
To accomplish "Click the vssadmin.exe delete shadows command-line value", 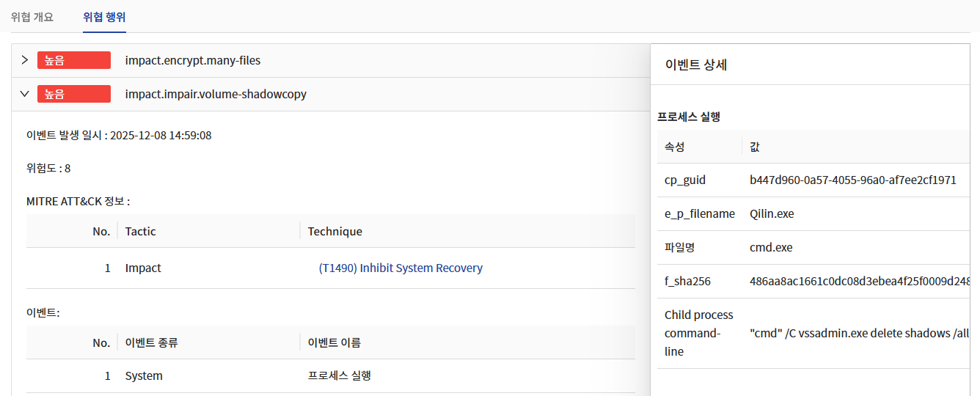I will [x=860, y=334].
